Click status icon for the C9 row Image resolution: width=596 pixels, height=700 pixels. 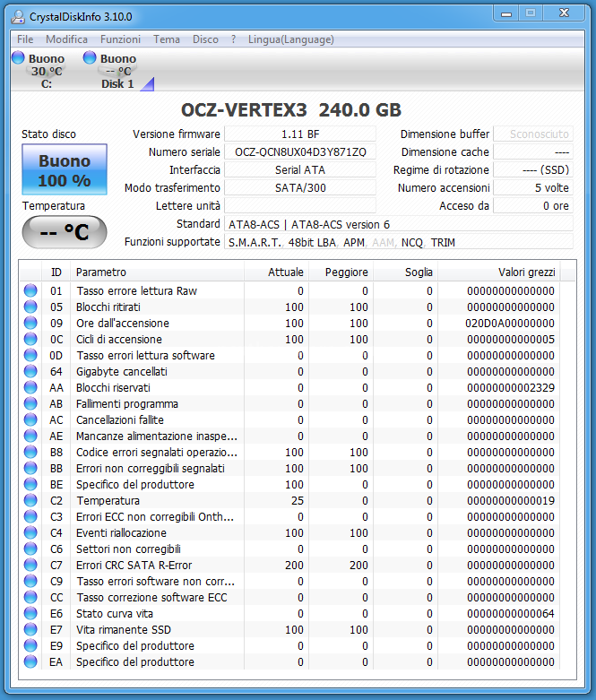pos(30,581)
